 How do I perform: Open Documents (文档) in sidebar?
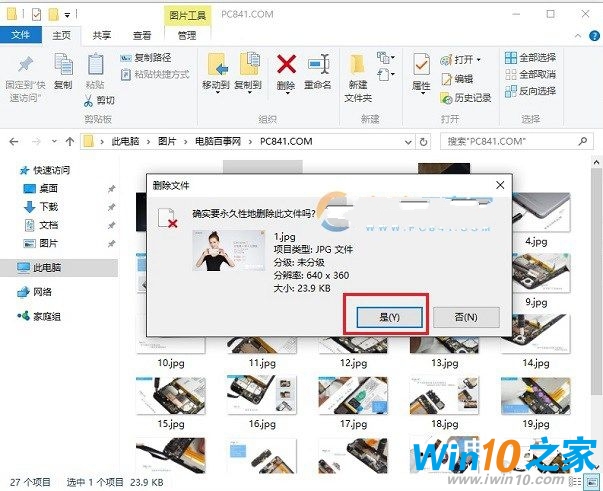pos(41,225)
